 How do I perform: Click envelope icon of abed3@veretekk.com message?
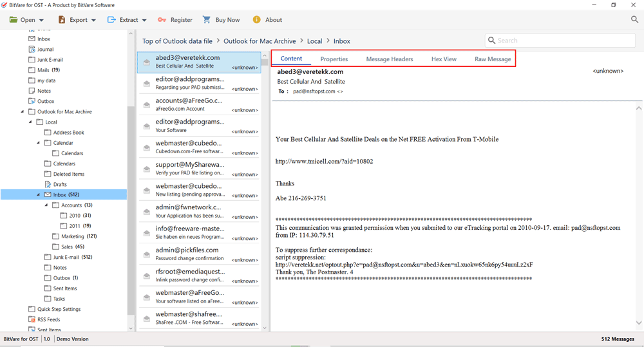[x=147, y=62]
